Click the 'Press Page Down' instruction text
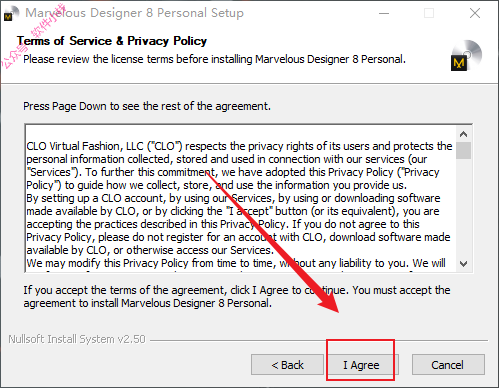Viewport: 499px width, 388px height. click(x=147, y=106)
